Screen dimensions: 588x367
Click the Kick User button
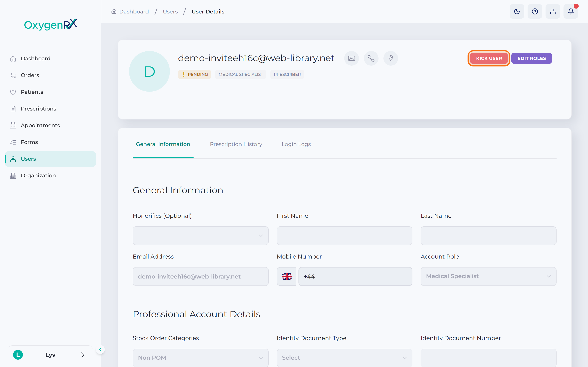489,58
